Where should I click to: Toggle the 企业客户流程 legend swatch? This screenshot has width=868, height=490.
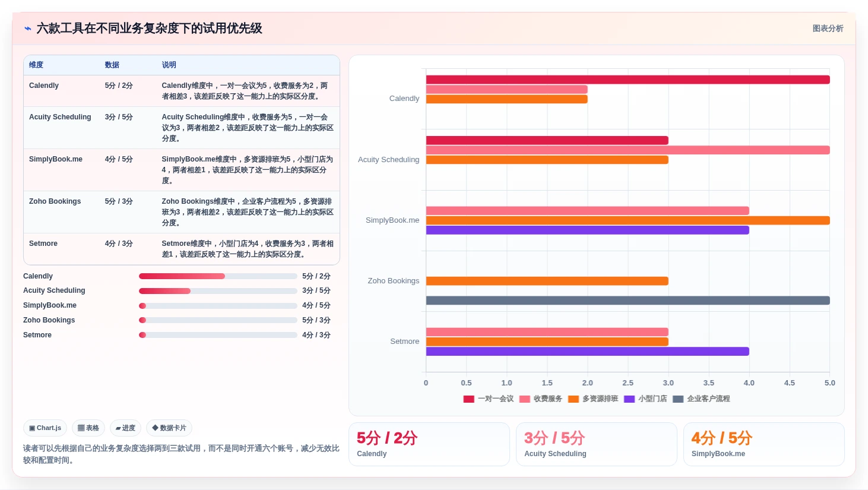[x=678, y=399]
